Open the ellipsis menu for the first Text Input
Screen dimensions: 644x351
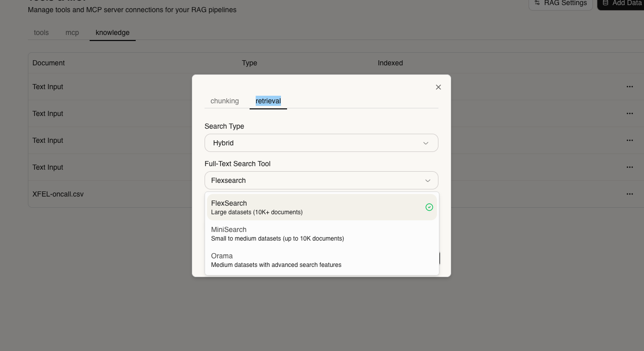tap(629, 87)
